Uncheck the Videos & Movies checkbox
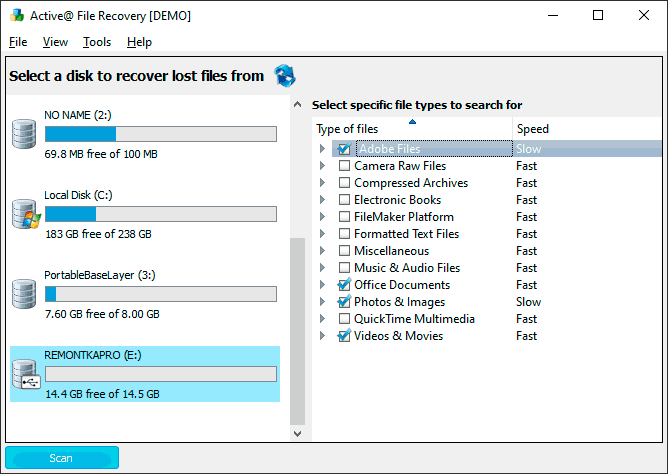 pos(344,336)
